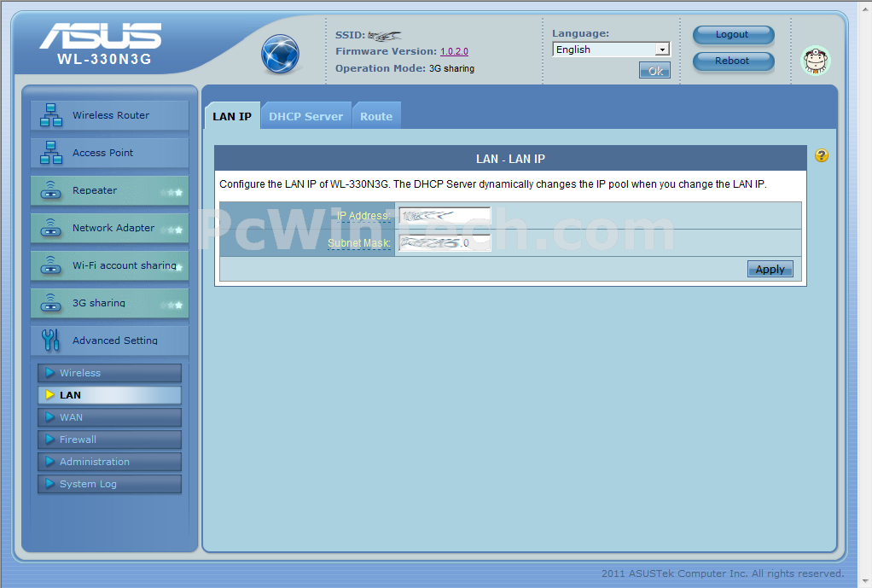Viewport: 872px width, 588px height.
Task: Open the Language dropdown arrow
Action: [x=662, y=49]
